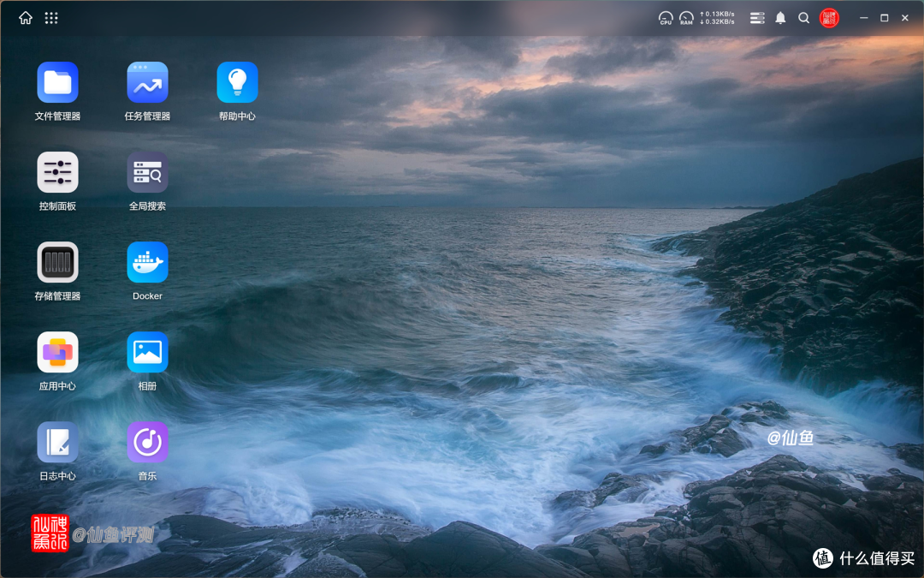Open the 存储管理器 storage manager
924x578 pixels.
pyautogui.click(x=57, y=263)
